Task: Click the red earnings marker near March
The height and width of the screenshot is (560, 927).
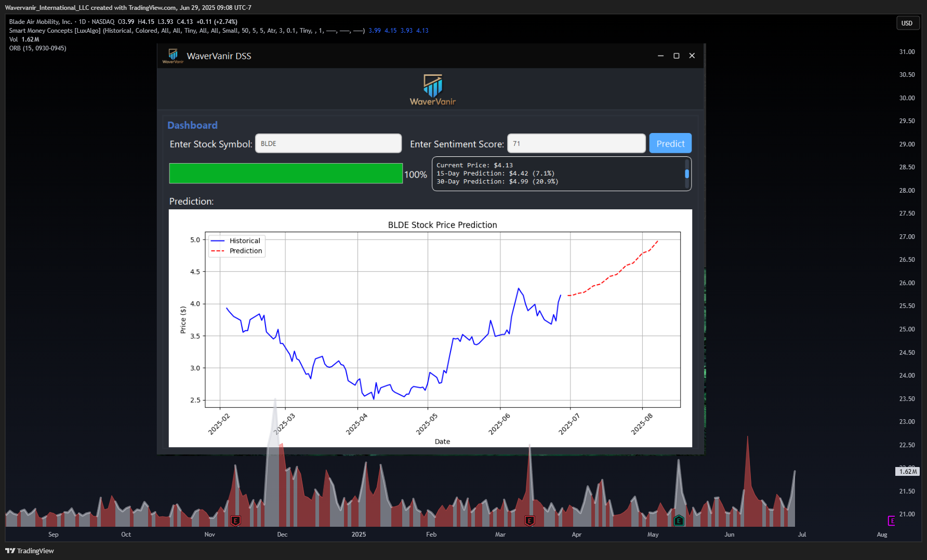Action: (x=529, y=520)
